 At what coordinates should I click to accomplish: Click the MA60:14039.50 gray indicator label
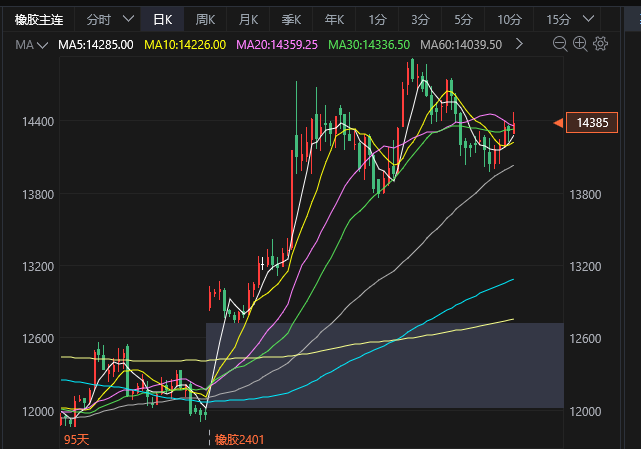click(x=461, y=45)
